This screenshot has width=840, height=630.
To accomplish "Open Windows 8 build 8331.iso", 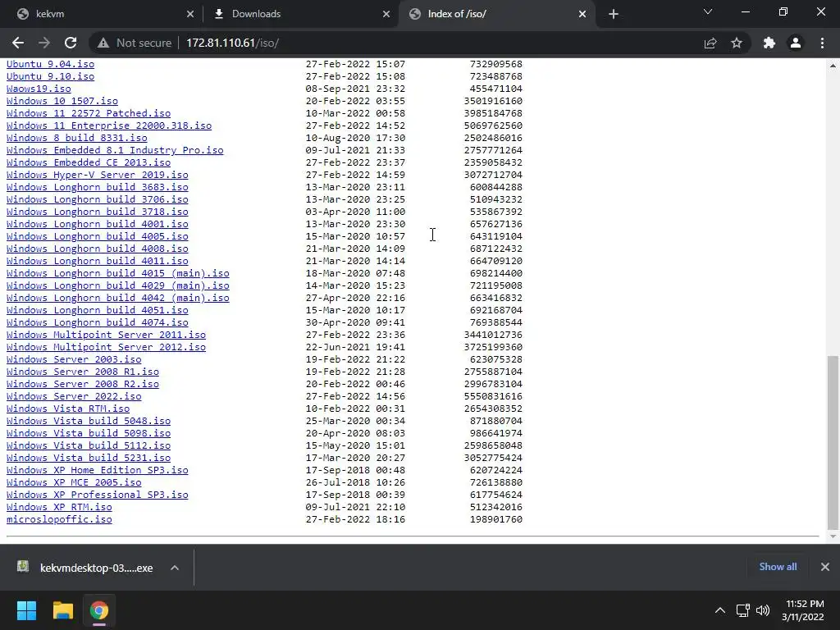I will pyautogui.click(x=76, y=138).
